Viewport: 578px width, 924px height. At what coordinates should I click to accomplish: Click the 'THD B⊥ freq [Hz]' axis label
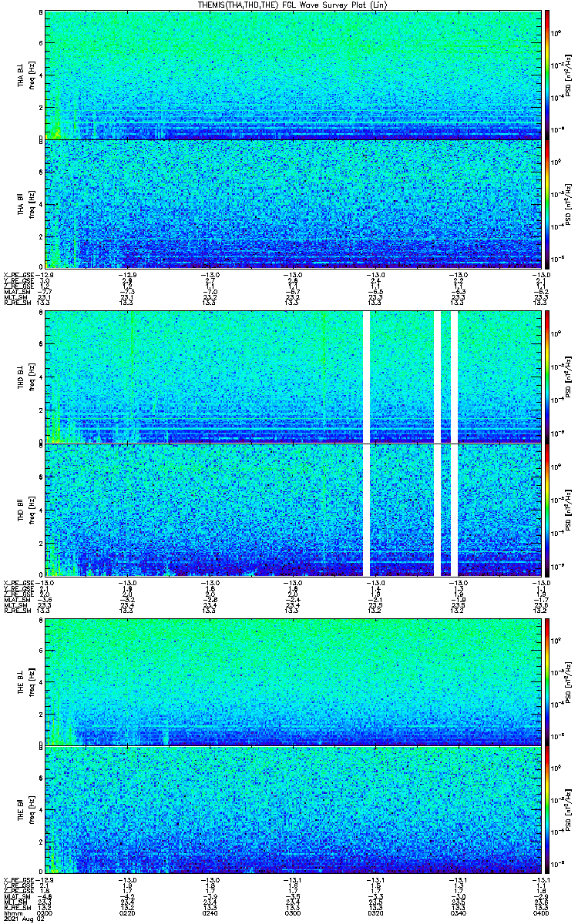click(25, 377)
